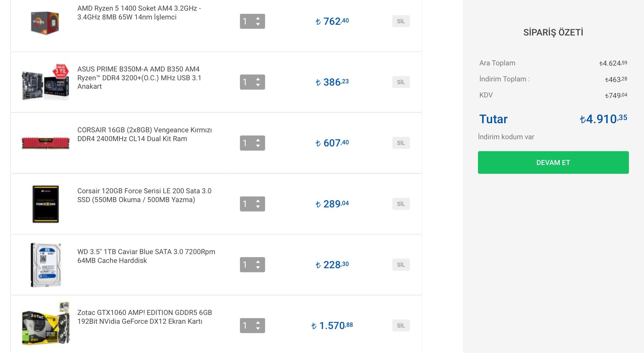Open the WD Caviar Blue harddisk image

[x=46, y=265]
